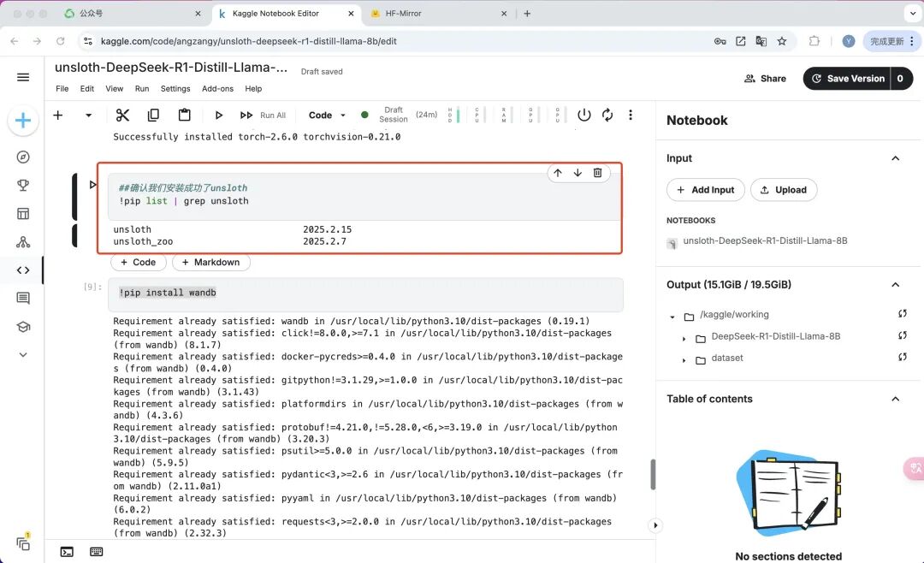
Task: Switch to the HF-Mirror browser tab
Action: (438, 14)
